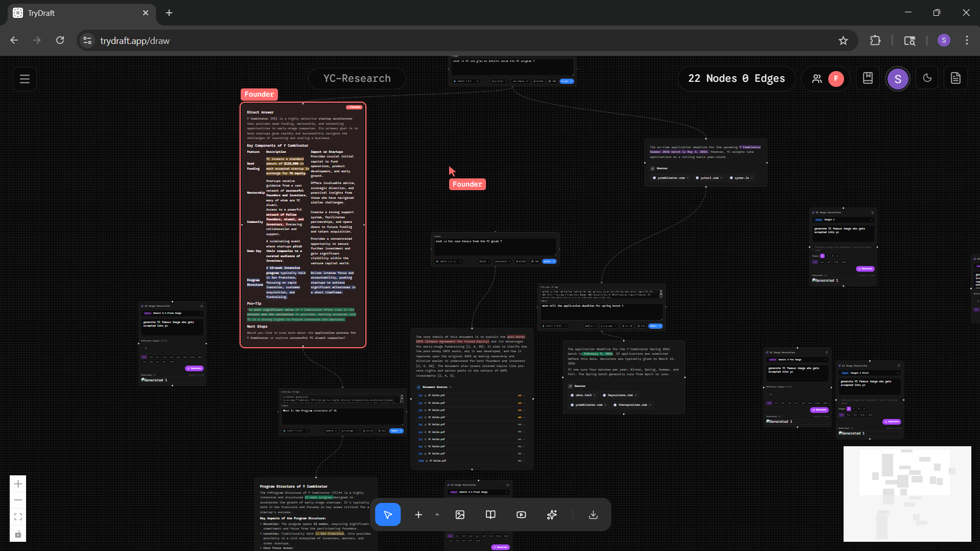Open settings icon of Imagen 4 Ultra node
The image size is (980, 551).
(899, 366)
